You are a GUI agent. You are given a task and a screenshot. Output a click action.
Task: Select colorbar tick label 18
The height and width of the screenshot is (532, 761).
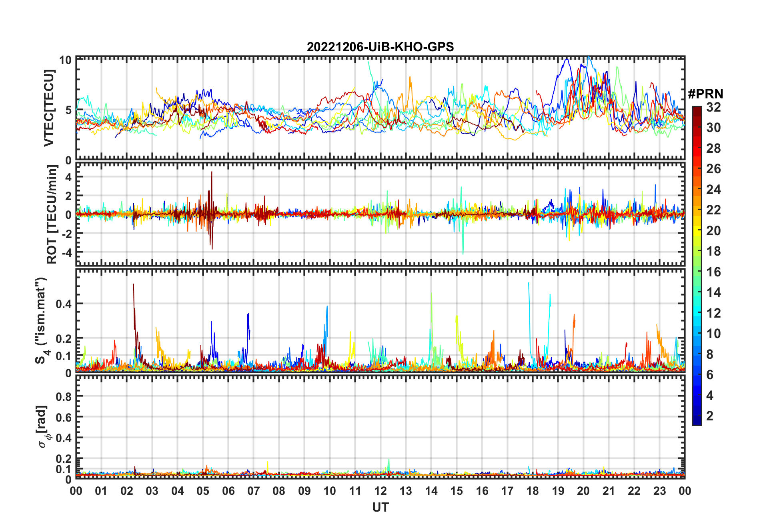[x=713, y=251]
